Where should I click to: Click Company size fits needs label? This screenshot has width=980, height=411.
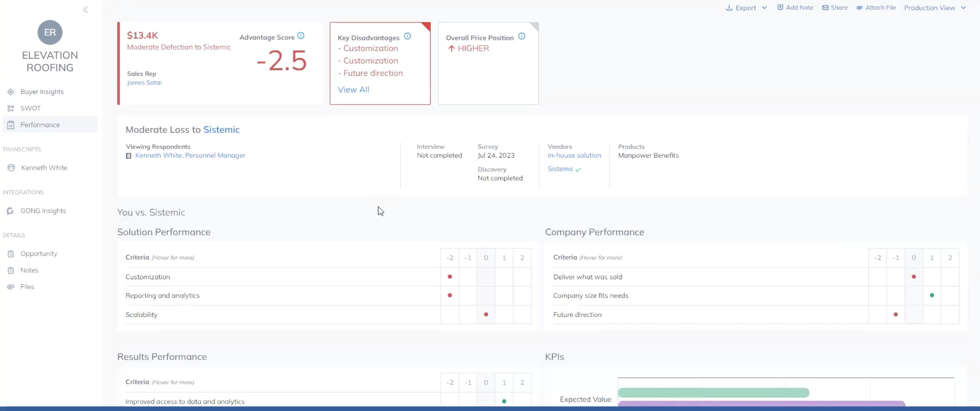click(590, 296)
